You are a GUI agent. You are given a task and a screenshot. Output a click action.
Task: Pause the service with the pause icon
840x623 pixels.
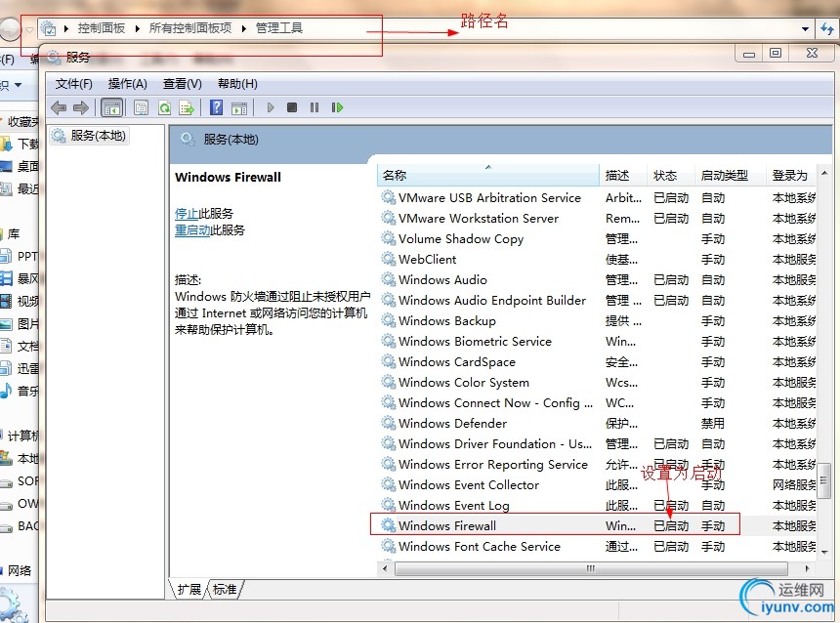(x=315, y=107)
